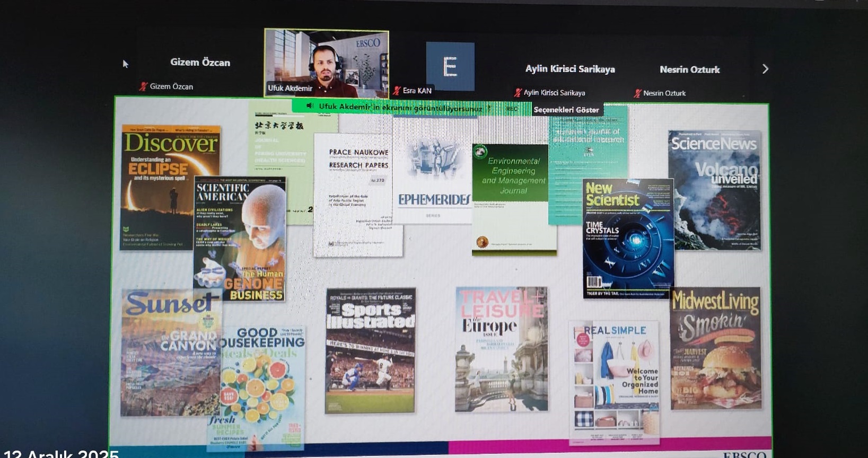Screen dimensions: 868x458
Task: Open the Seçenekleri Göster options dropdown
Action: click(566, 110)
